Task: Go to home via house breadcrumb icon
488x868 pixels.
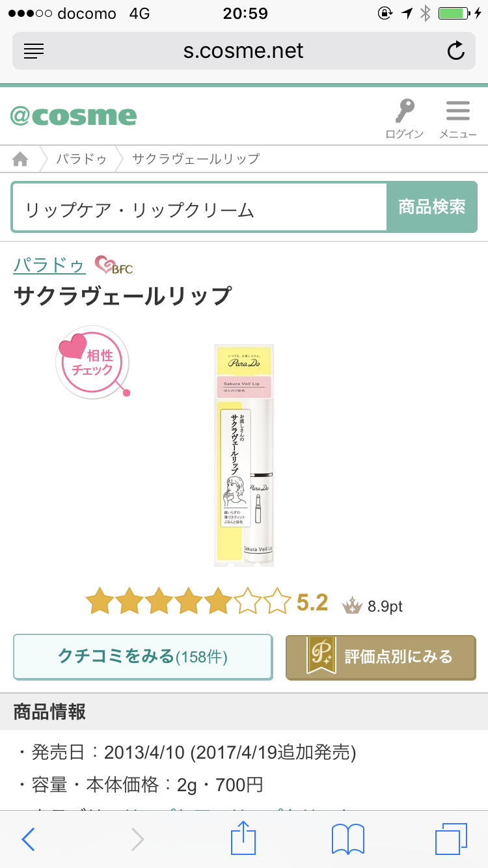Action: tap(21, 159)
